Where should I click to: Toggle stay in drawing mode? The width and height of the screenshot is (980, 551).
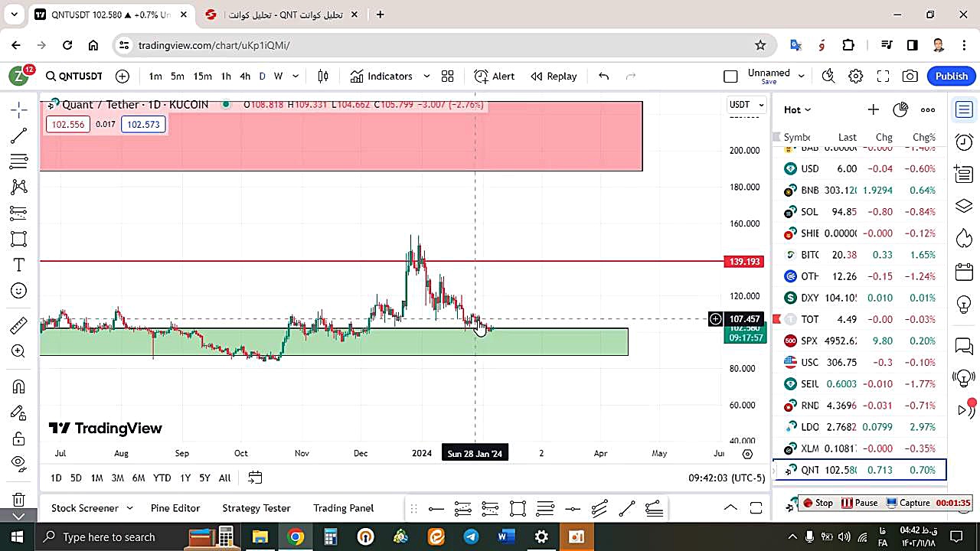click(x=19, y=412)
